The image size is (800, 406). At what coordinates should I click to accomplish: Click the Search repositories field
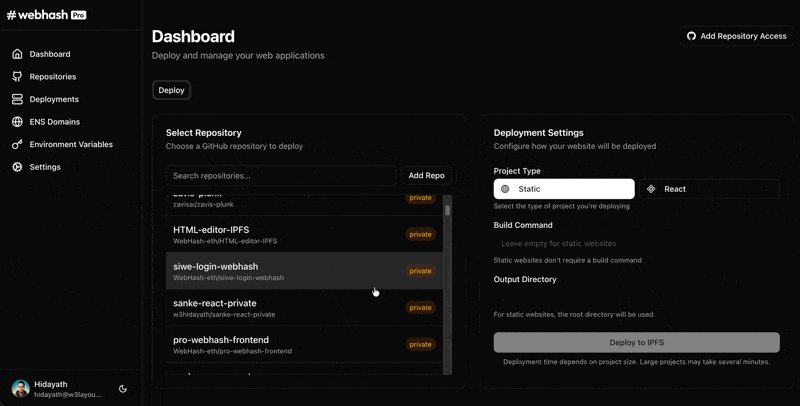coord(281,175)
